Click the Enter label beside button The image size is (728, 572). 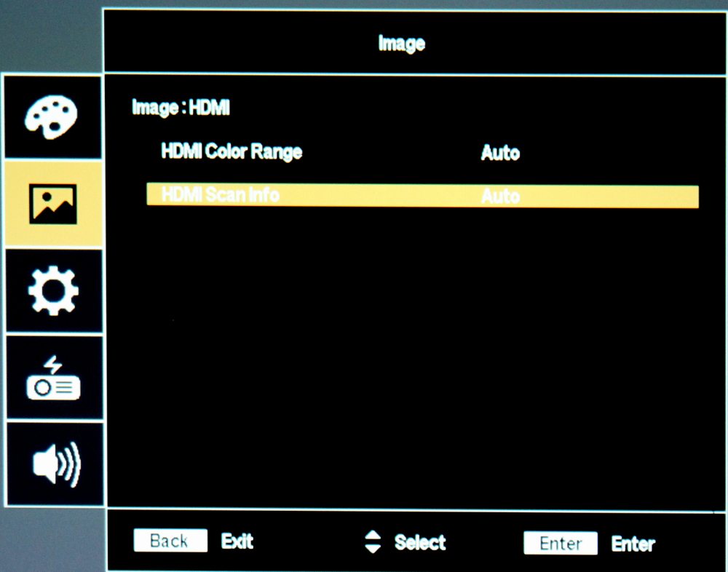tap(633, 544)
